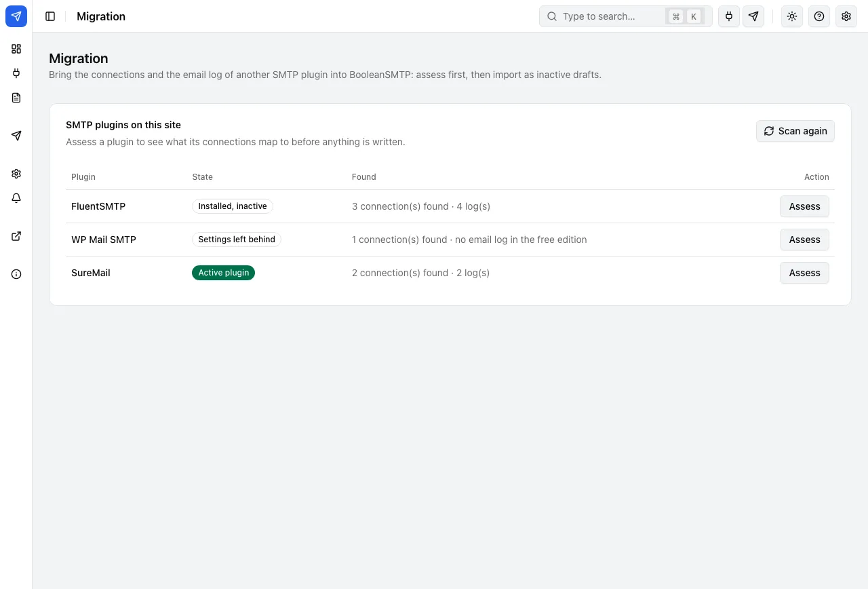This screenshot has width=868, height=589.
Task: Open the info circle icon in sidebar
Action: (16, 274)
